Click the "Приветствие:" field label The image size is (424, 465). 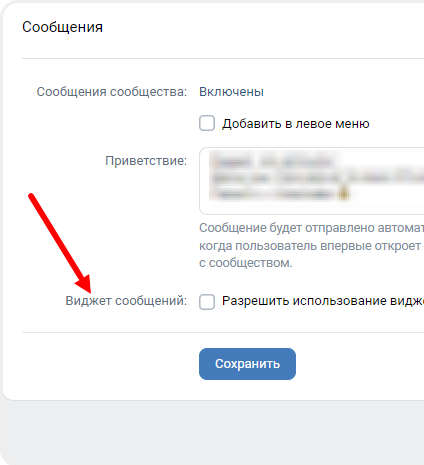click(x=146, y=161)
